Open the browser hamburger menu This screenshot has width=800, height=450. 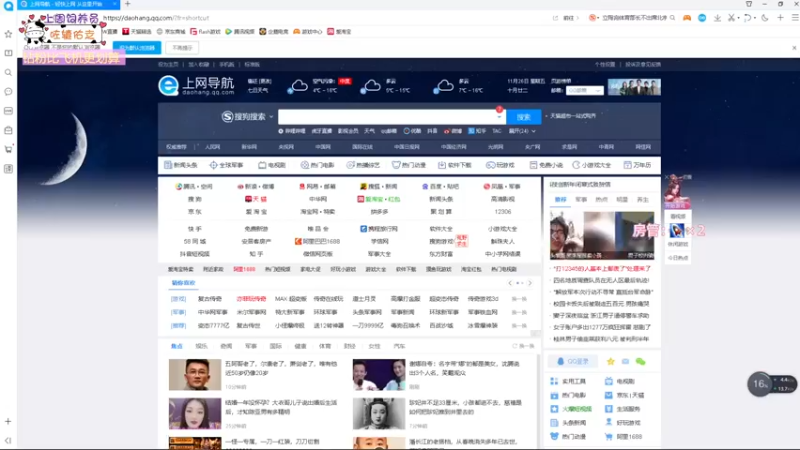click(x=795, y=18)
